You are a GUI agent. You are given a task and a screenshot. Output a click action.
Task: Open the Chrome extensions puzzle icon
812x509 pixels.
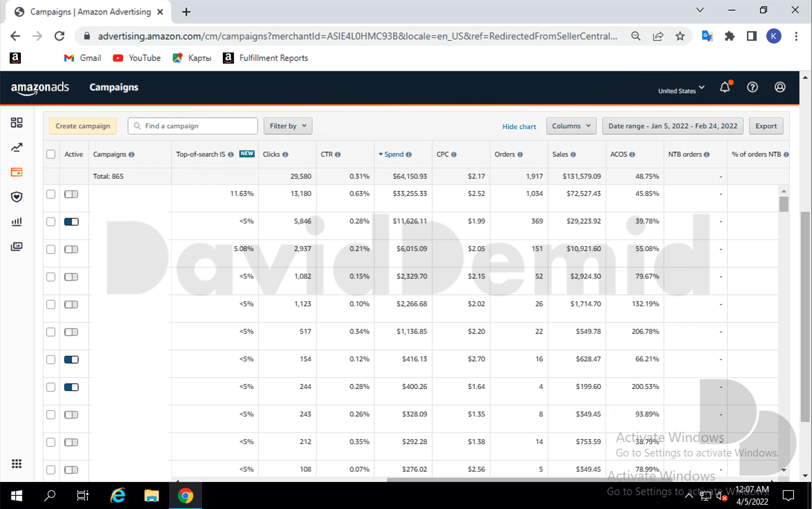[x=729, y=36]
